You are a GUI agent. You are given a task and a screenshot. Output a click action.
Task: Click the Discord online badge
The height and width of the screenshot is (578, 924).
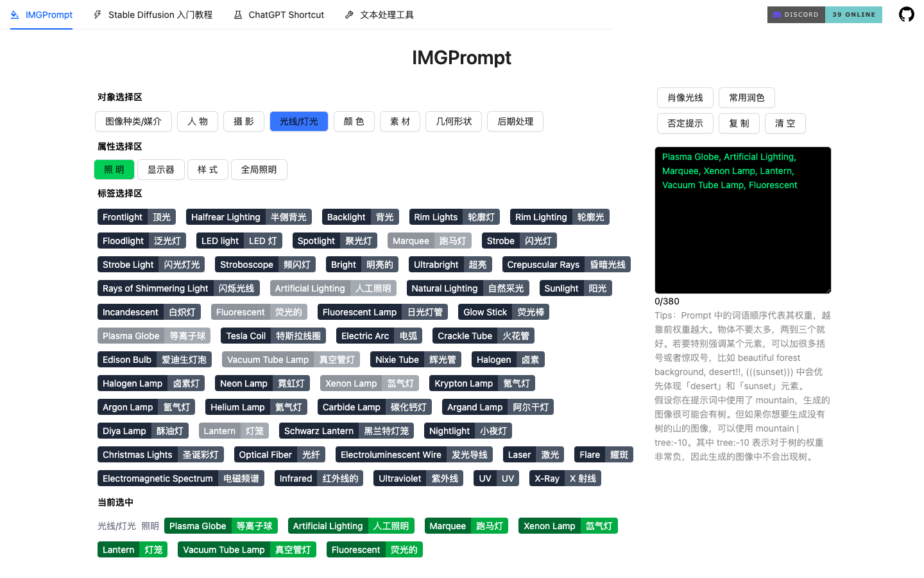pyautogui.click(x=825, y=14)
